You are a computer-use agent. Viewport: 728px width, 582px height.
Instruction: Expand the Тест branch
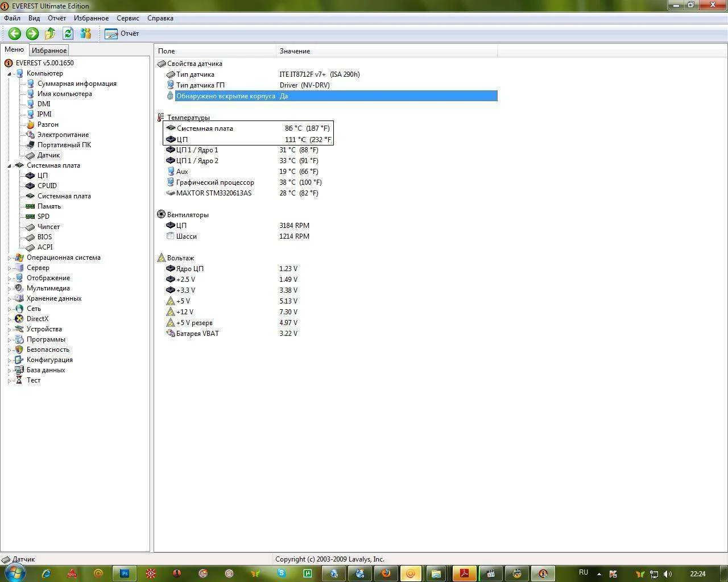[x=10, y=381]
